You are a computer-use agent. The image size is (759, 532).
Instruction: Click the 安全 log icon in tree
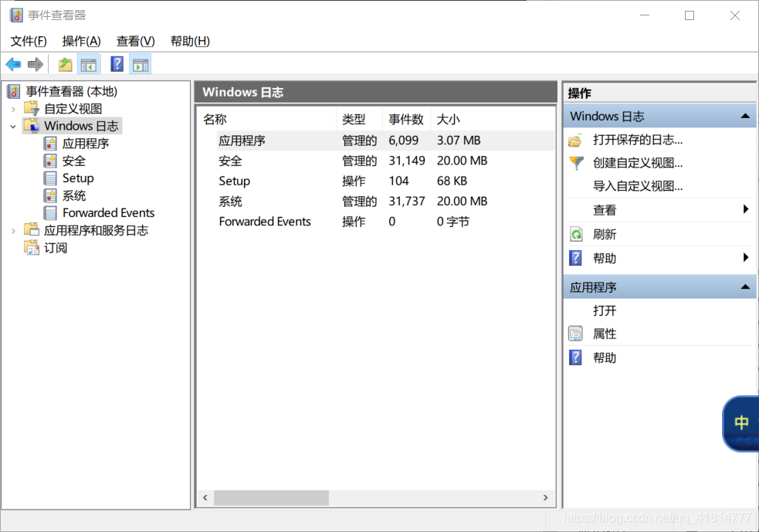pyautogui.click(x=50, y=161)
